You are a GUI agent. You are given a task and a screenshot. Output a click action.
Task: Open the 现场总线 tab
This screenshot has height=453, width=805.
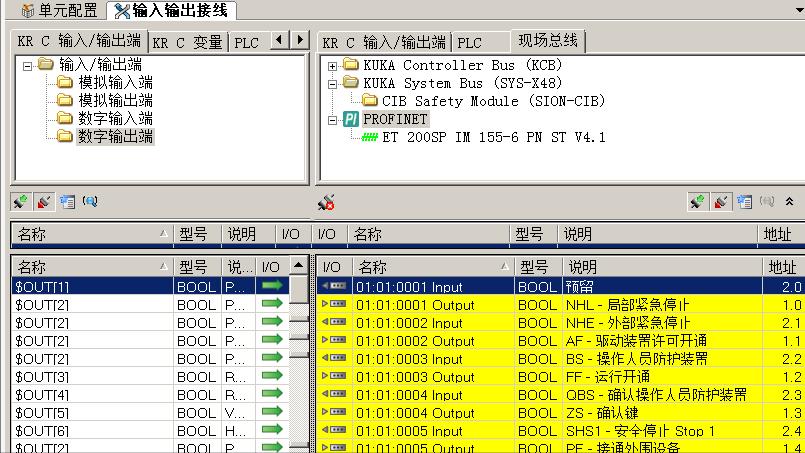[x=546, y=41]
